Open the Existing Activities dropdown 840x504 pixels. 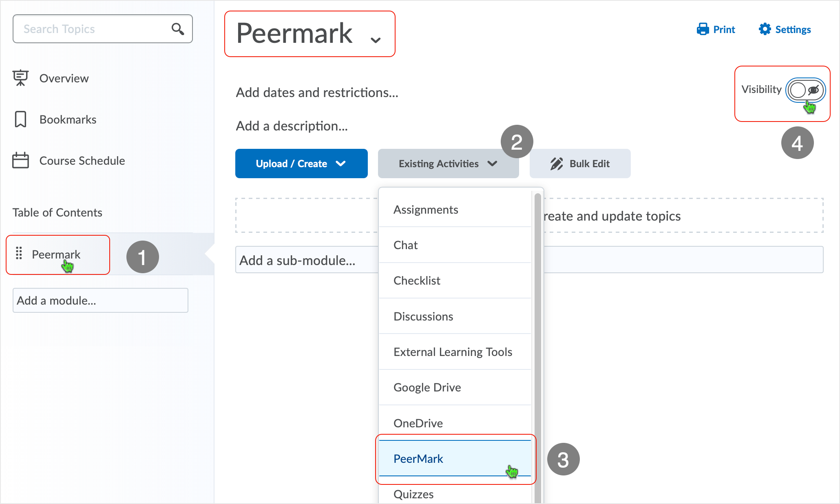click(x=448, y=164)
